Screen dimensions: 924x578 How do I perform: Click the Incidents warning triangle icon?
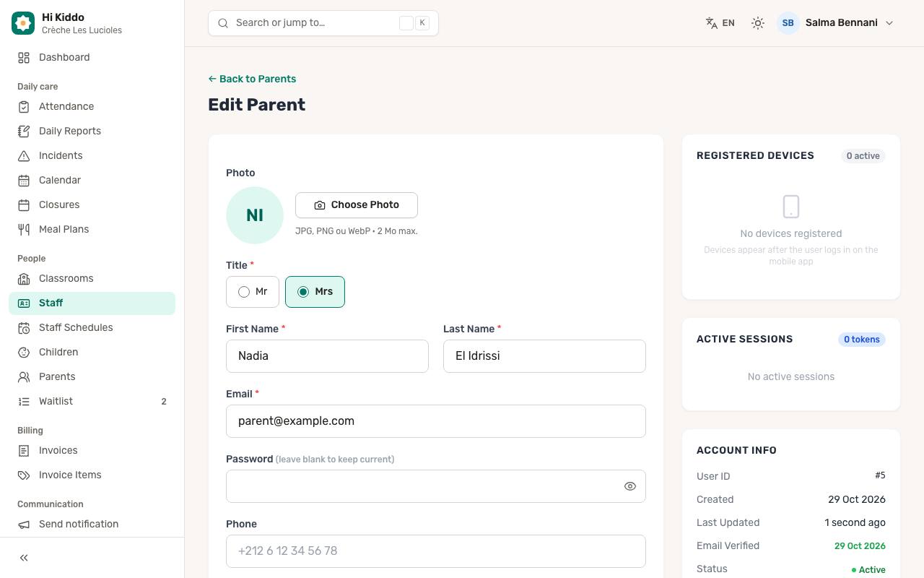24,156
